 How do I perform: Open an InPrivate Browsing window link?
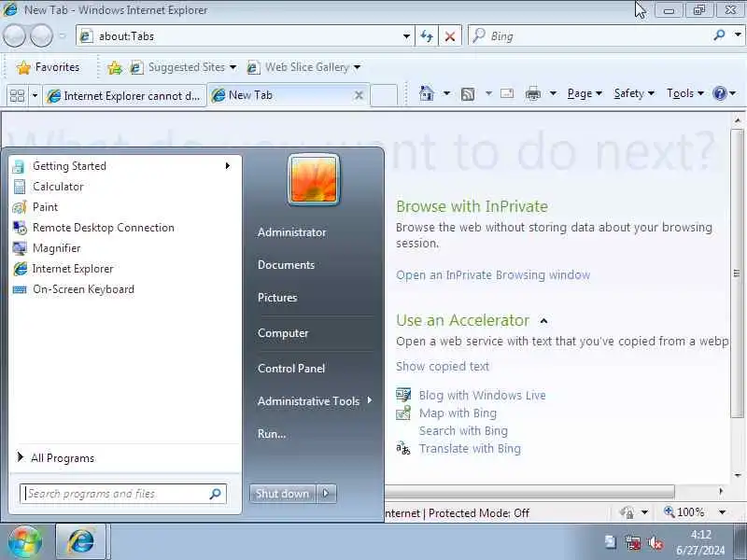click(493, 275)
